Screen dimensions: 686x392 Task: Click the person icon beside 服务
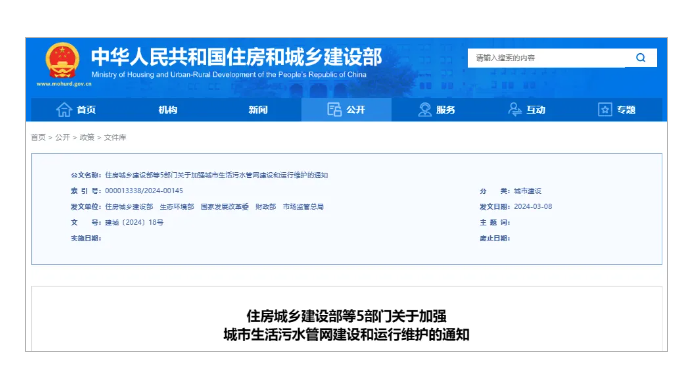point(424,109)
